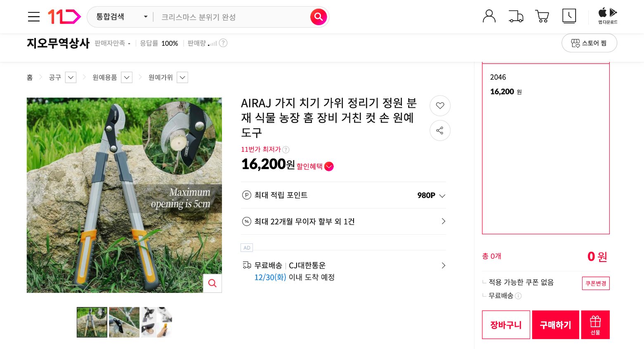Open the 공구 breadcrumb dropdown

(71, 77)
